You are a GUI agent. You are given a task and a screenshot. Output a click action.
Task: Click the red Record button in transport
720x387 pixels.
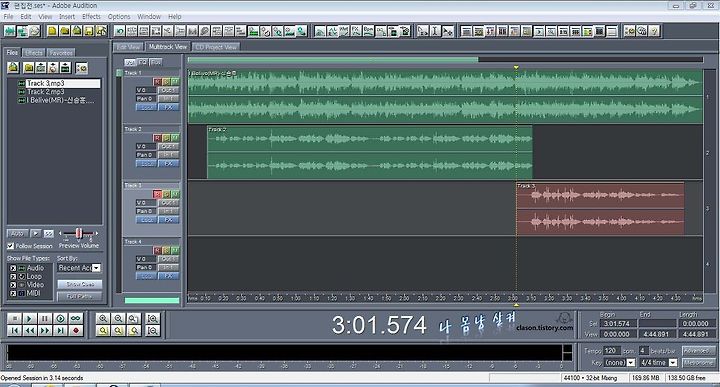pos(76,330)
